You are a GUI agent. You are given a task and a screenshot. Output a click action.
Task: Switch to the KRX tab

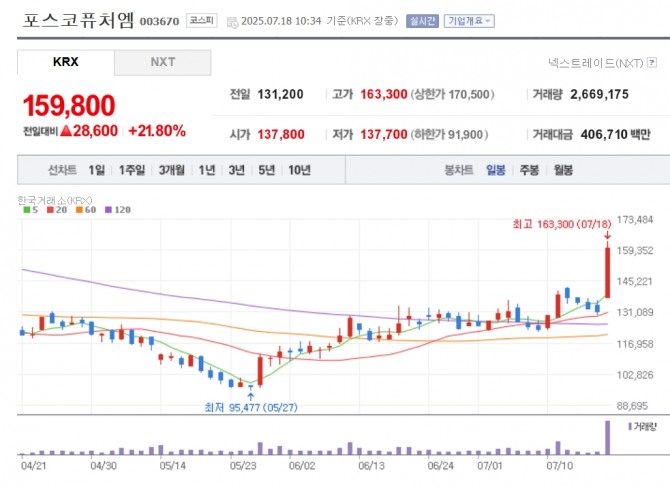[x=65, y=62]
